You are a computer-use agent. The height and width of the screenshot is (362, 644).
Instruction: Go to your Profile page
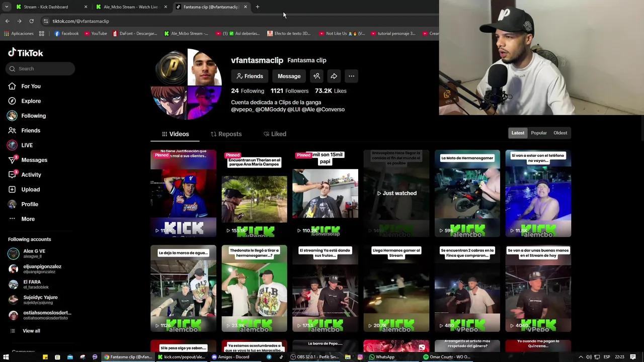(29, 204)
